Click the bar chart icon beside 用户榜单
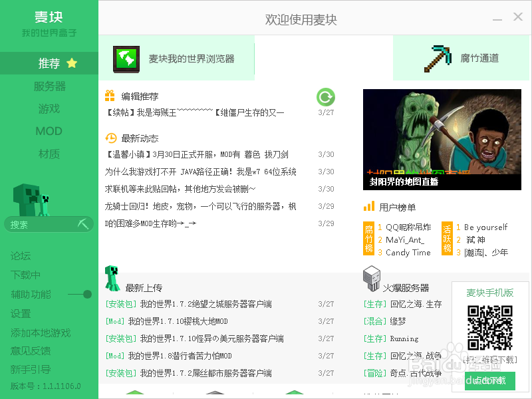 pos(368,208)
